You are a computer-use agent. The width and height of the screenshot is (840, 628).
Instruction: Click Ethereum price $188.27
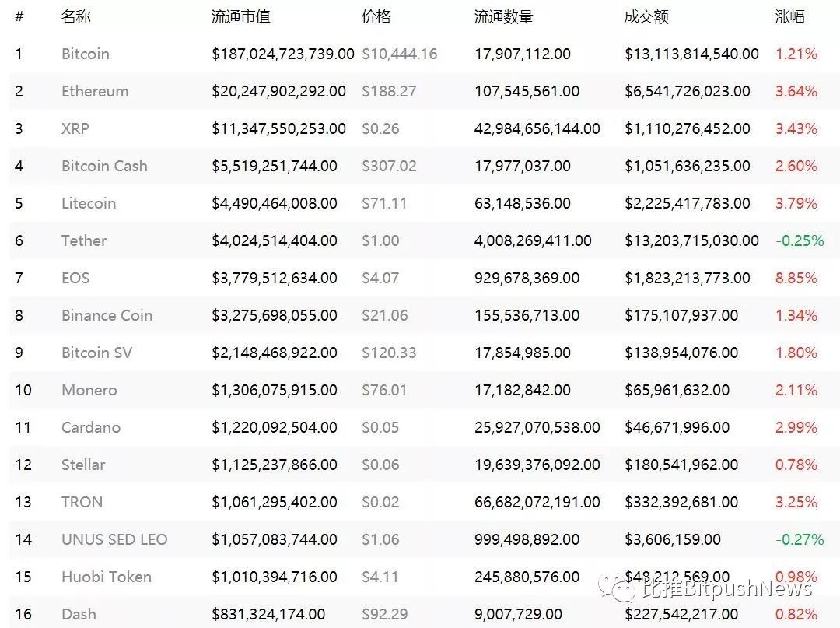(389, 91)
